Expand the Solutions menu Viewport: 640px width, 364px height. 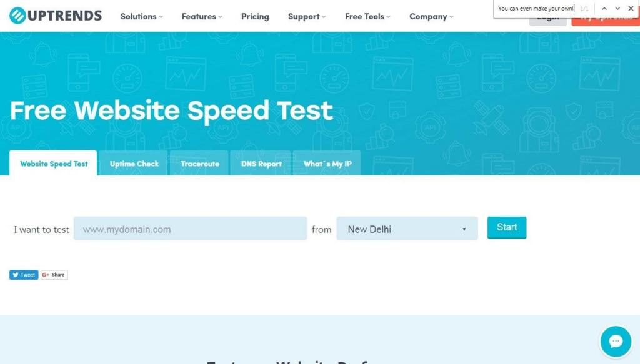pos(142,17)
